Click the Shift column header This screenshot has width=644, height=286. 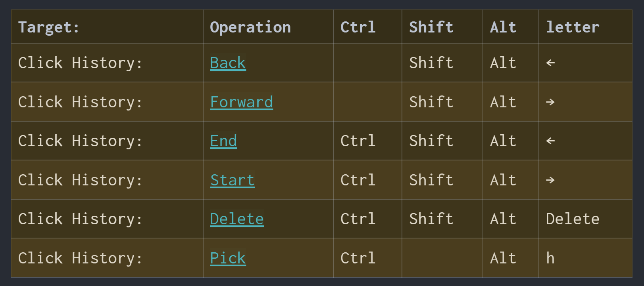click(431, 27)
